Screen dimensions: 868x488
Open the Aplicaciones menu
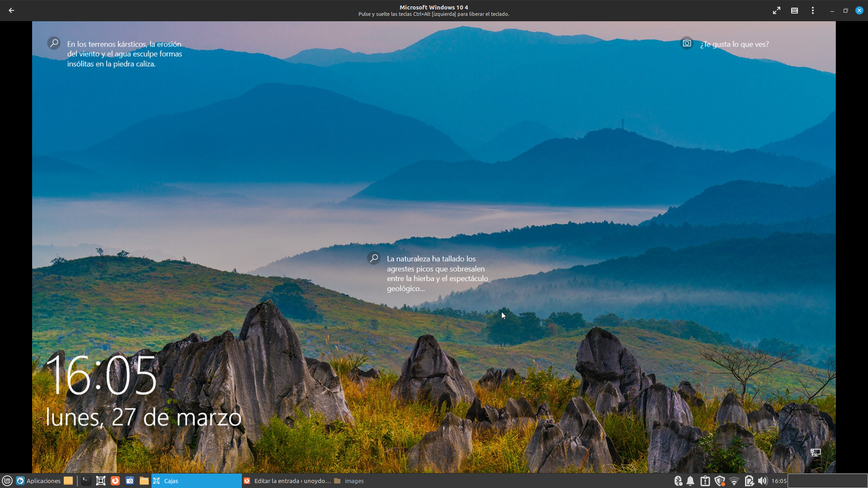point(38,481)
